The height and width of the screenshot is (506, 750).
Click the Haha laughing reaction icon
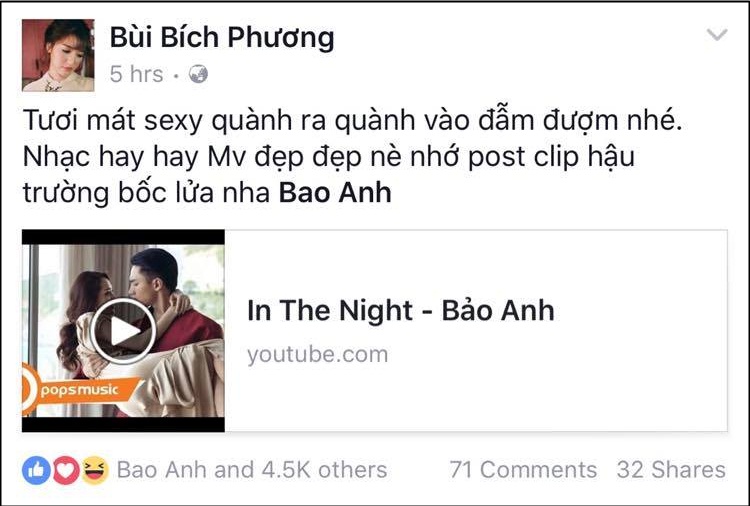[x=95, y=470]
